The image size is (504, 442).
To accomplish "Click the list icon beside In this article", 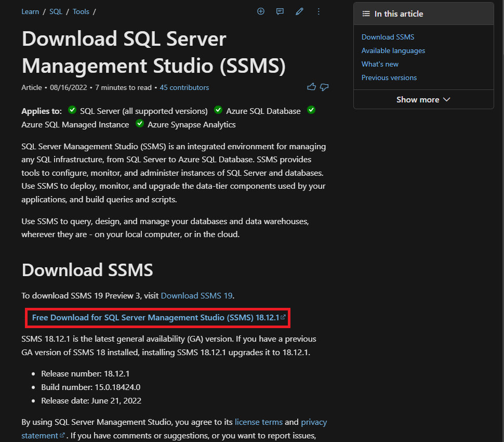I will point(366,14).
